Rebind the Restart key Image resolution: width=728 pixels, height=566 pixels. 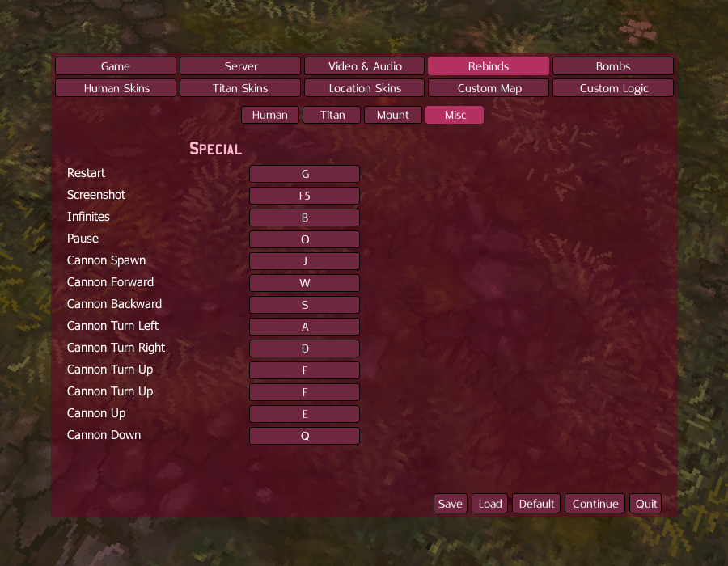(304, 173)
